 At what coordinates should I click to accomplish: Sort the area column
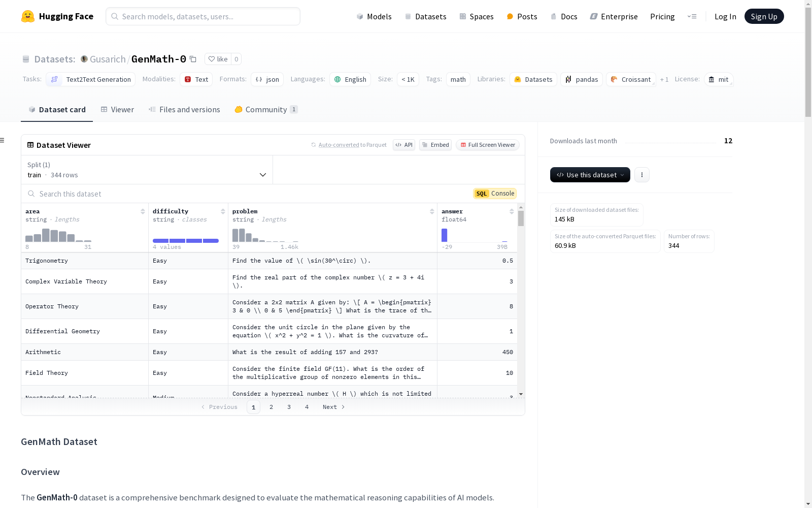(x=143, y=211)
